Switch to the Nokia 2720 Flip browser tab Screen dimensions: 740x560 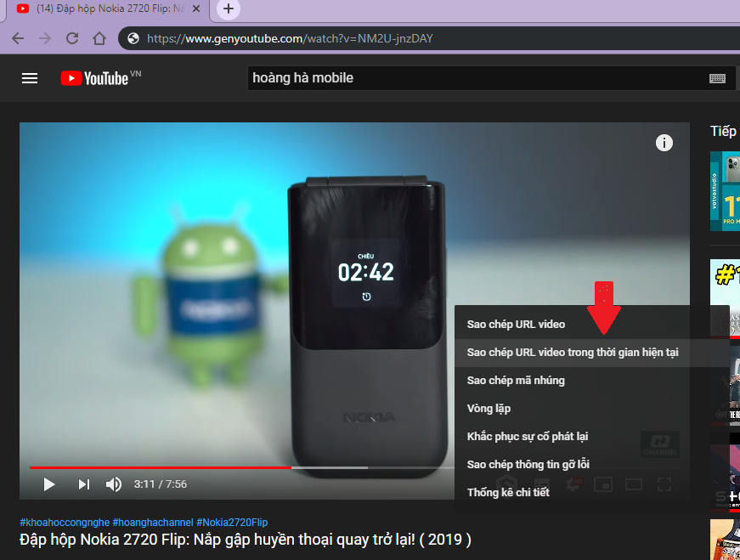click(102, 9)
